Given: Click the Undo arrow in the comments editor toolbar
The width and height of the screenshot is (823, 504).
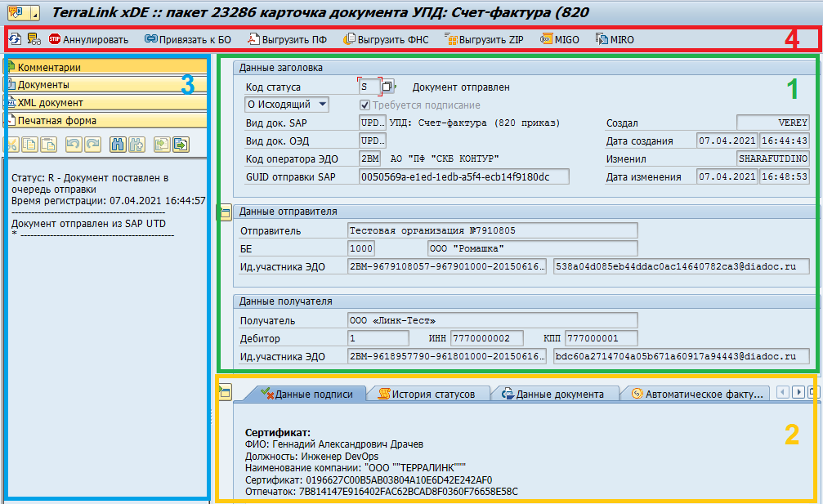Looking at the screenshot, I should coord(72,145).
